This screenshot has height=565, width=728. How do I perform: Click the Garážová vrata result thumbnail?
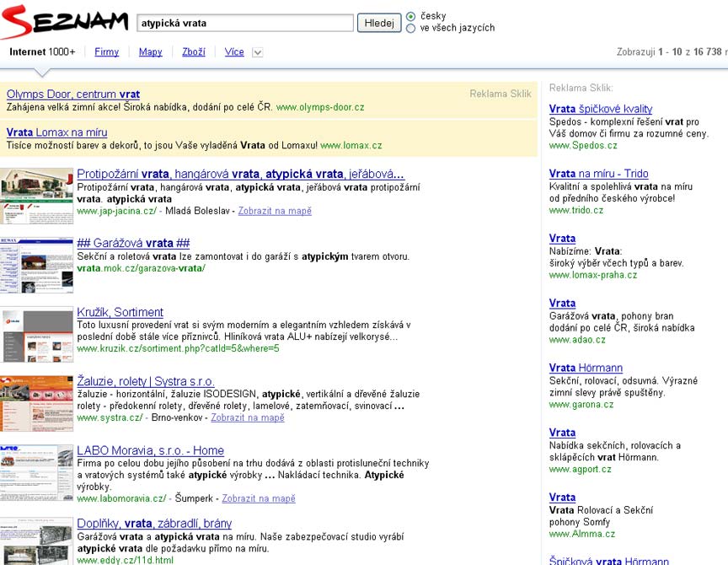point(37,266)
